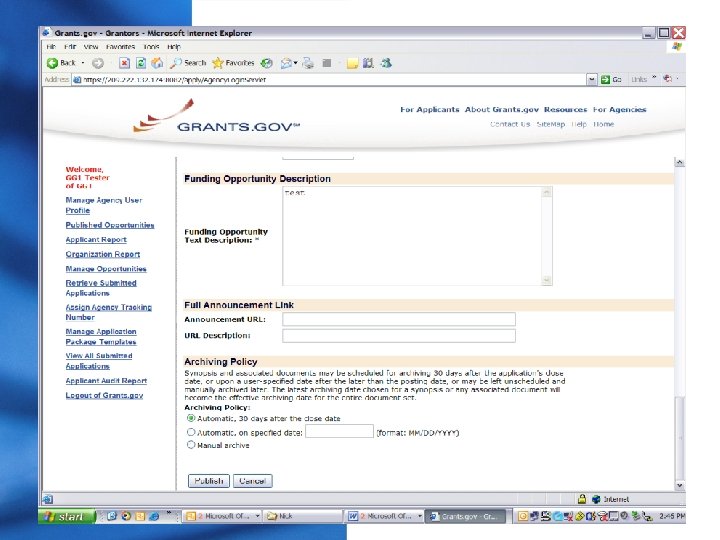Open the Edit menu

[x=70, y=47]
